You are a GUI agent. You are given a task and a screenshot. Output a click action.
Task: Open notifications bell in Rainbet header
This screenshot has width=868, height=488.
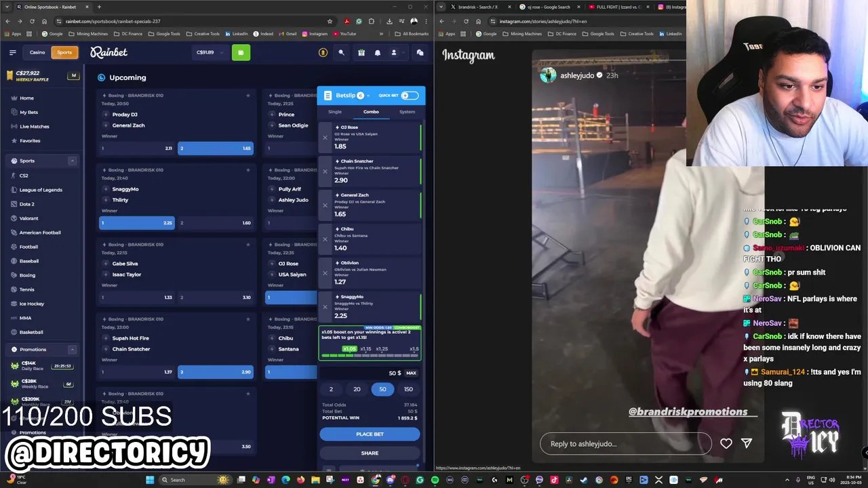pyautogui.click(x=378, y=52)
